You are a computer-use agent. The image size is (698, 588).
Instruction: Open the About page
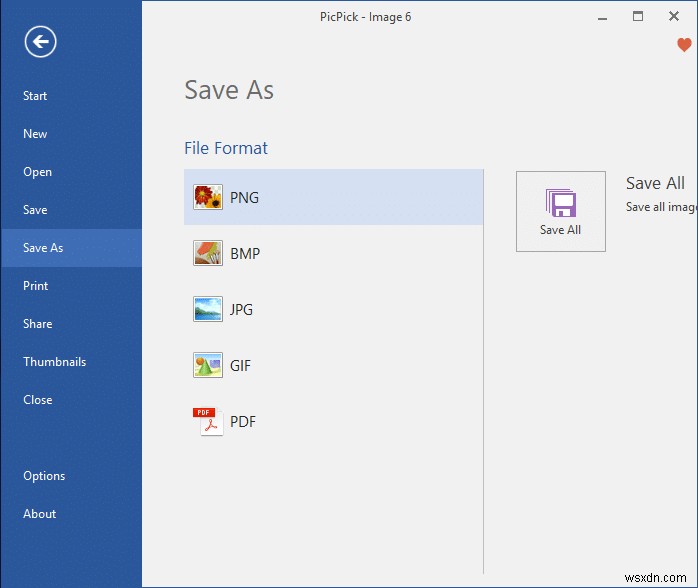tap(71, 514)
